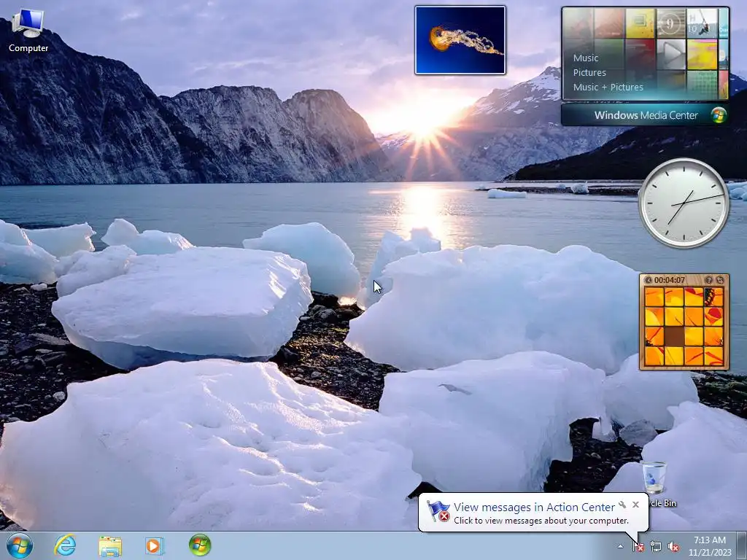Click "Click to view messages about your computer."
Viewport: 747px width, 560px height.
coord(541,521)
